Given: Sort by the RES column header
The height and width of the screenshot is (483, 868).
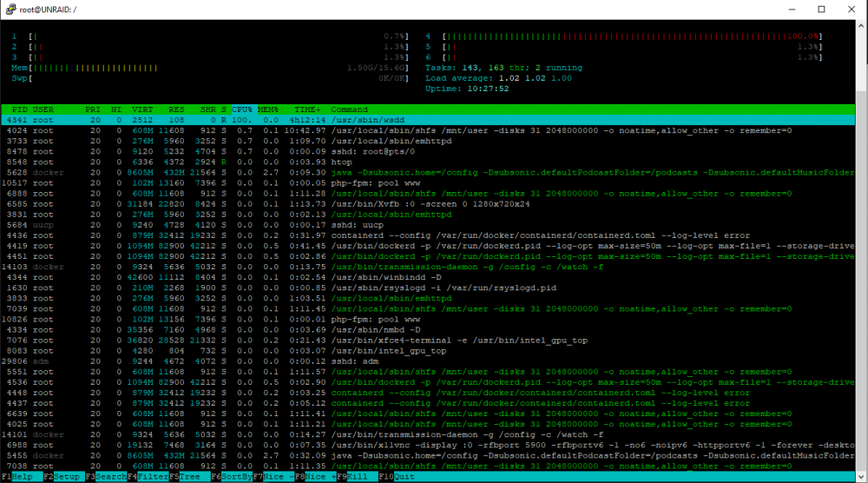Looking at the screenshot, I should pyautogui.click(x=176, y=109).
